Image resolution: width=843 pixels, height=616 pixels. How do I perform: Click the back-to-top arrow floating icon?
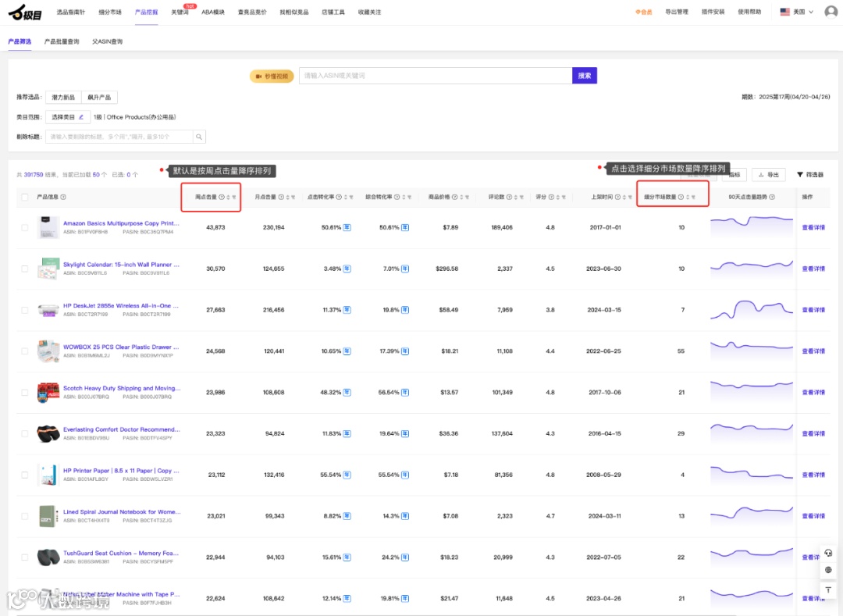tap(828, 589)
